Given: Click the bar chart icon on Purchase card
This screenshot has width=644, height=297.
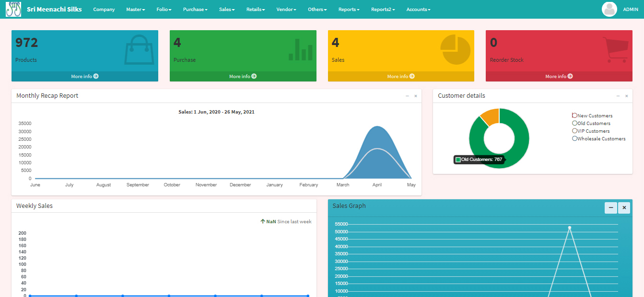Looking at the screenshot, I should point(300,50).
